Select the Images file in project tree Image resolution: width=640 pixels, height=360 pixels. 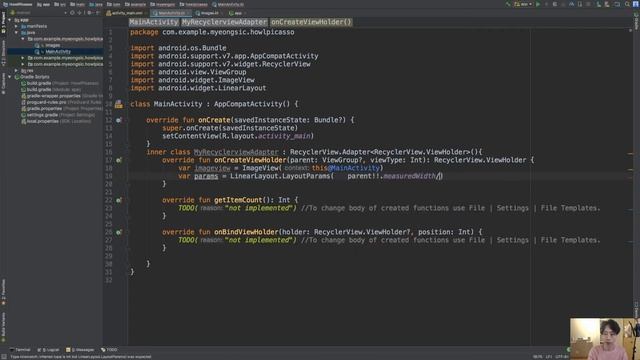click(52, 45)
